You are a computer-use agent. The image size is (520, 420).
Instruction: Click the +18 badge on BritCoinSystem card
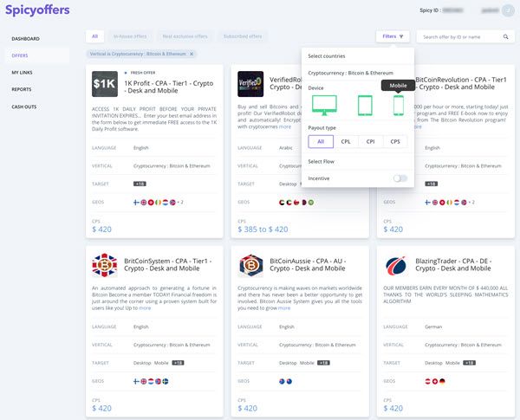tap(178, 363)
